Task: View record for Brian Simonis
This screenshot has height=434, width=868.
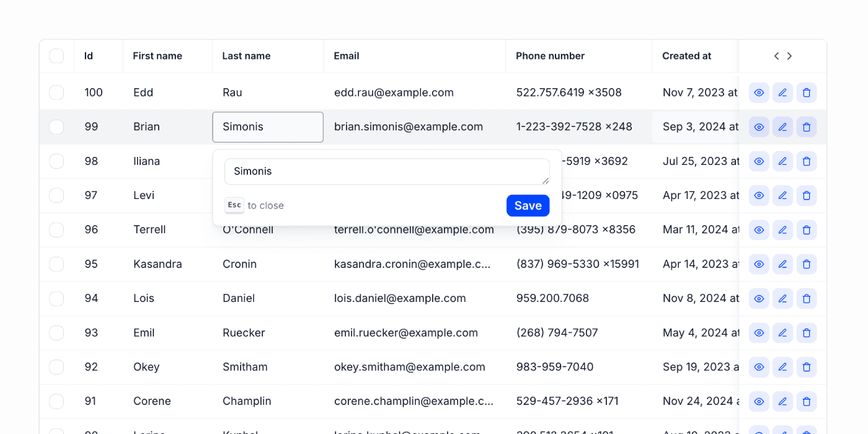Action: 759,127
